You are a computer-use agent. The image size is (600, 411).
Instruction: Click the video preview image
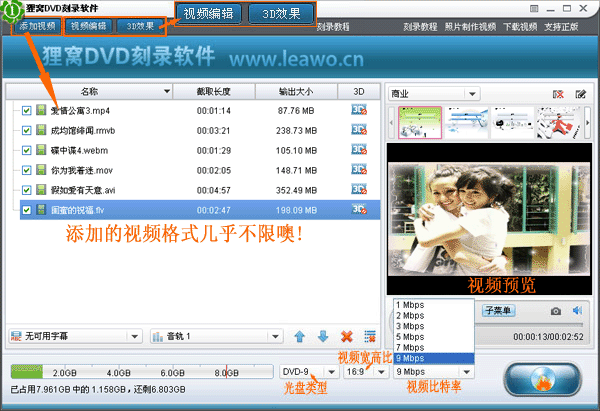489,219
